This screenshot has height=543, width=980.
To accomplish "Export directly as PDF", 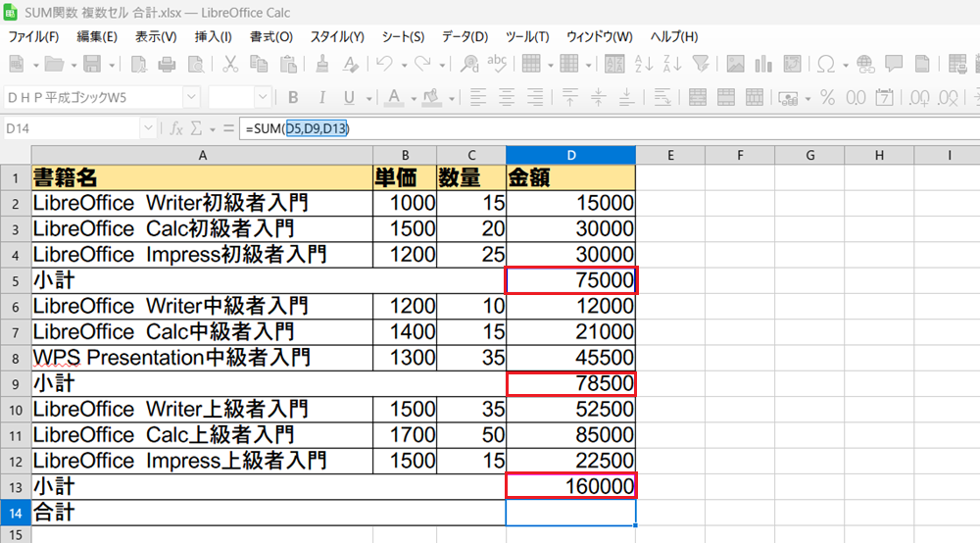I will 139,64.
